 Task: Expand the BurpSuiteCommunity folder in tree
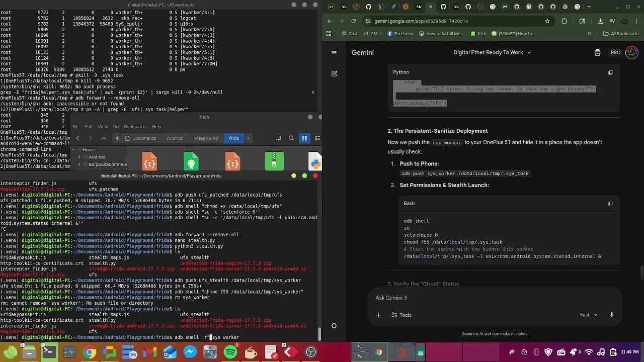pos(79,164)
